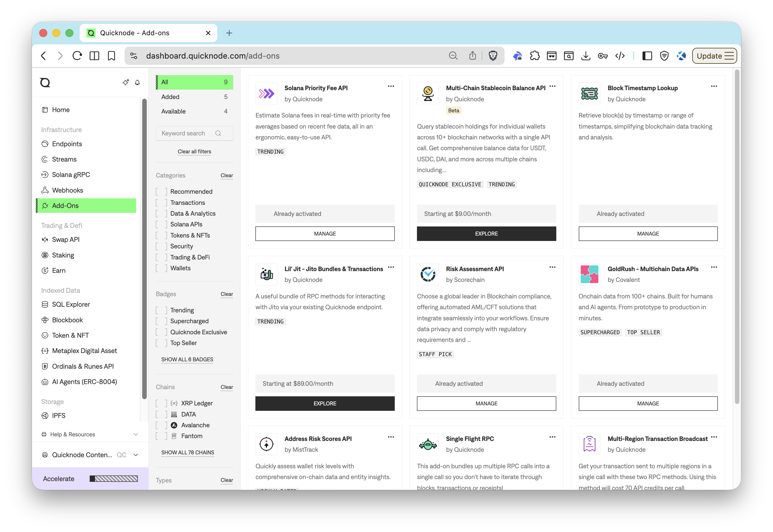Open Streams in the sidebar

pos(86,159)
